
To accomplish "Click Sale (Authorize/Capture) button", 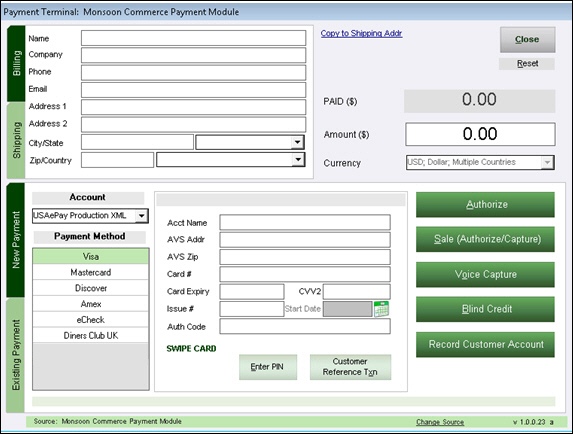I will point(485,239).
